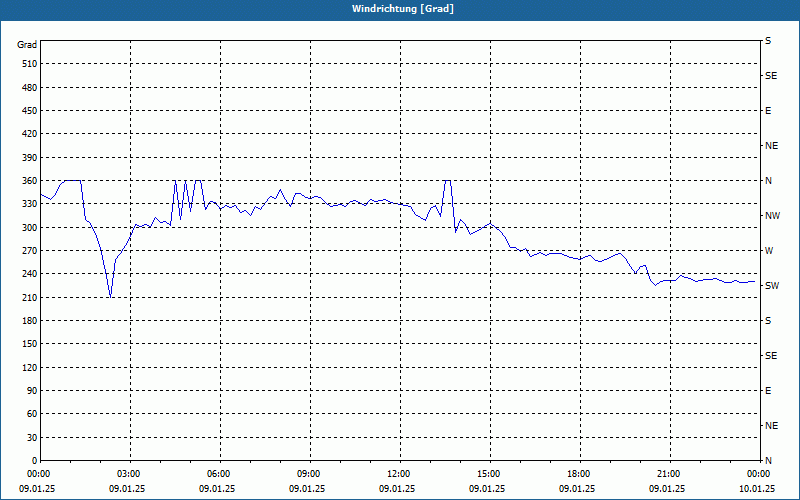Click the SE compass label beside 480
This screenshot has height=500, width=800.
click(771, 76)
